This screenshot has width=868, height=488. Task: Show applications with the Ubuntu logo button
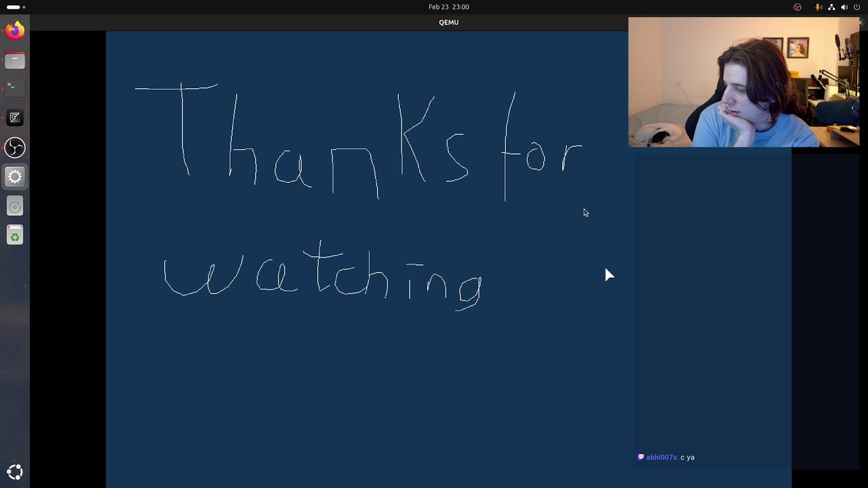[x=15, y=472]
